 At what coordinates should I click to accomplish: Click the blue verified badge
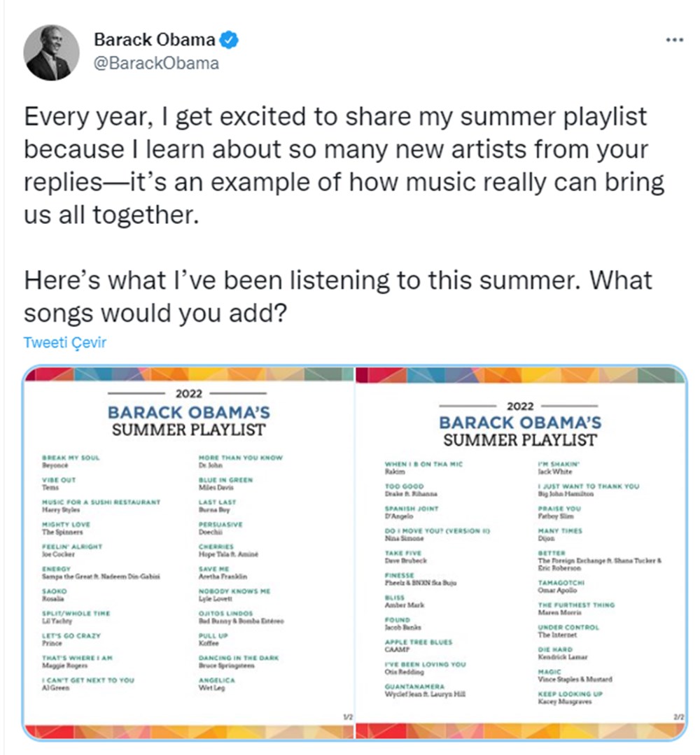230,40
